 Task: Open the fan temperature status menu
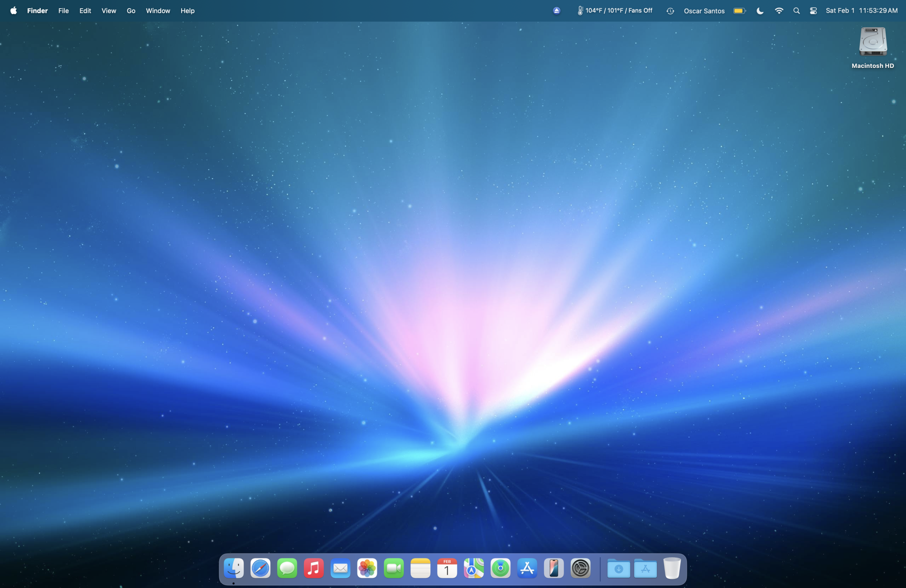(615, 10)
